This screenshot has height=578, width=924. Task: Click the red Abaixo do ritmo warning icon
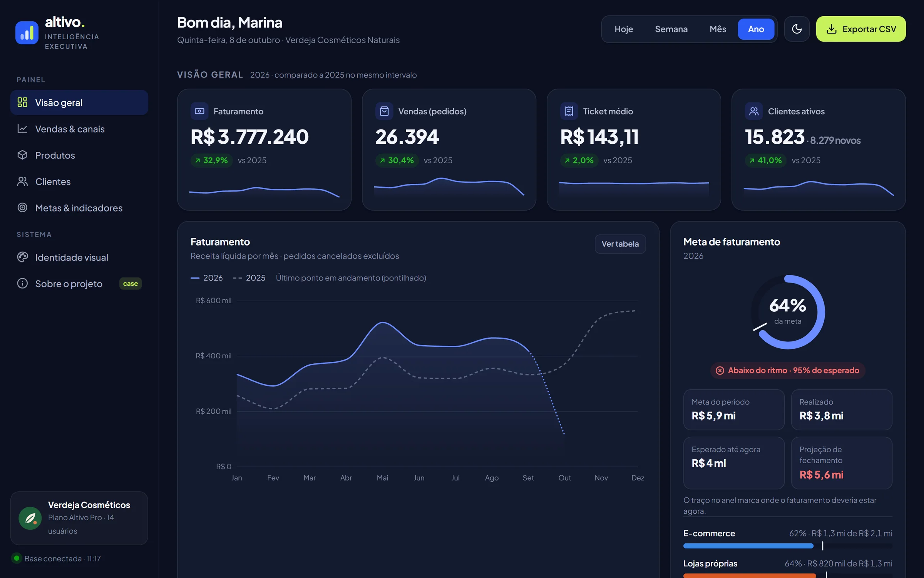[720, 370]
